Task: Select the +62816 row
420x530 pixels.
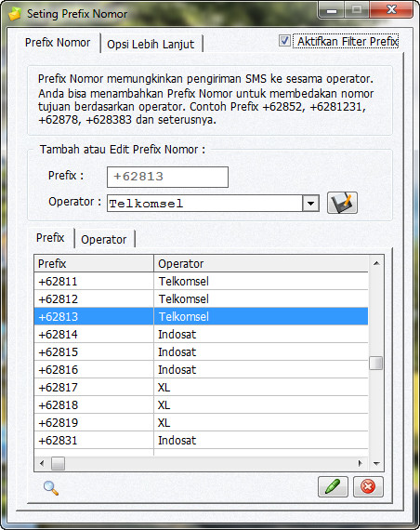Action: 201,369
